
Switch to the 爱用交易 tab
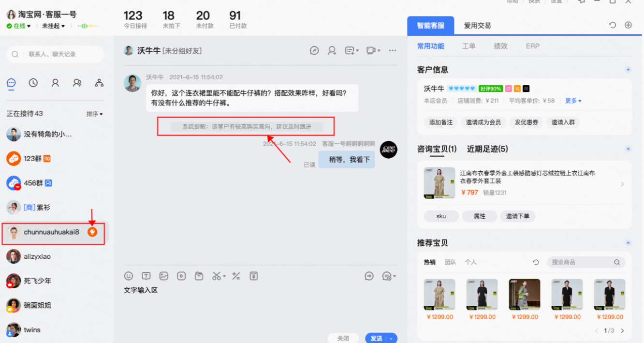477,25
